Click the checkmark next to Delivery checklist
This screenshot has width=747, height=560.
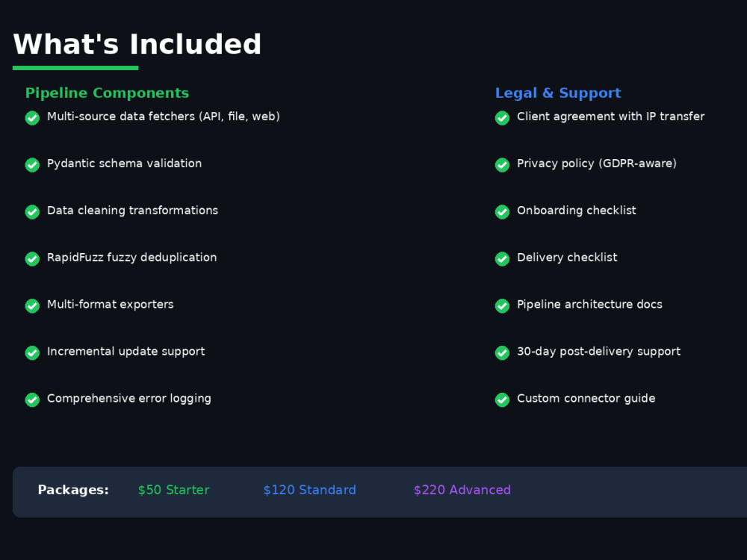click(502, 258)
